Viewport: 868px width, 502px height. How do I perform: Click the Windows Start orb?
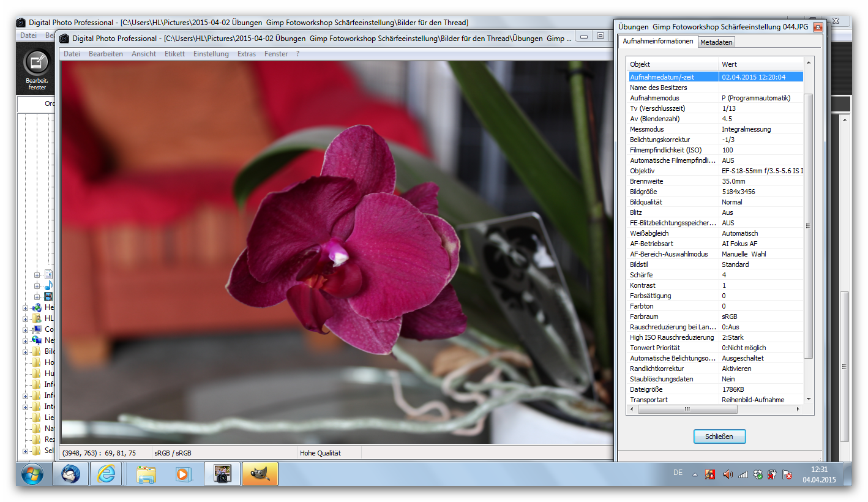coord(32,474)
